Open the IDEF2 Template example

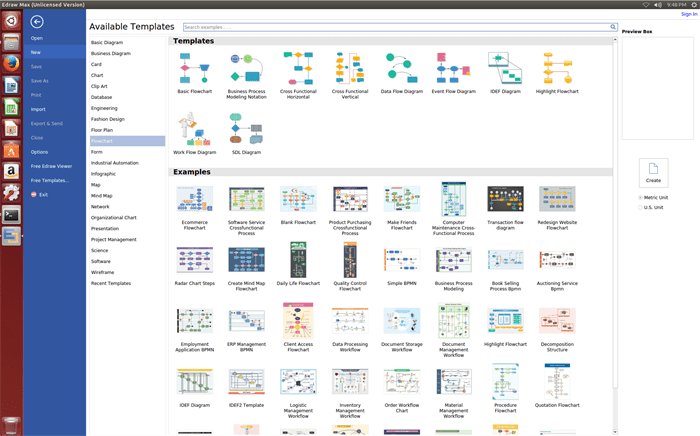pos(246,382)
